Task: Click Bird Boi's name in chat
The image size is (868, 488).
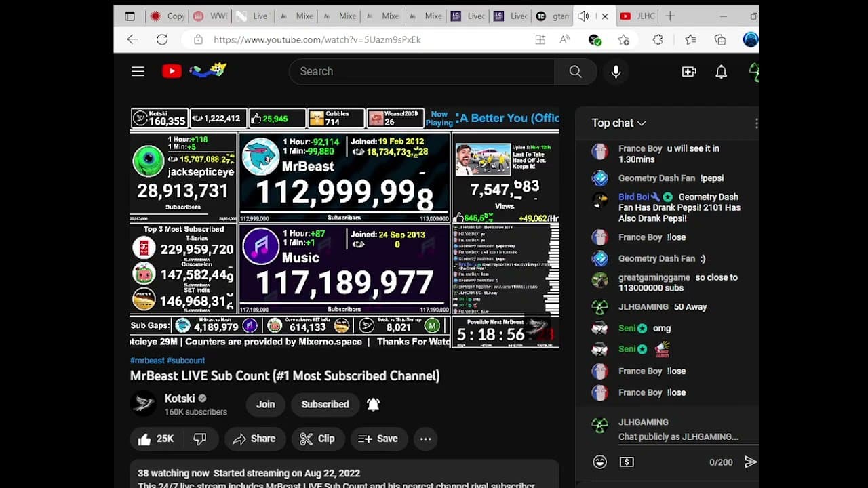Action: [x=633, y=197]
